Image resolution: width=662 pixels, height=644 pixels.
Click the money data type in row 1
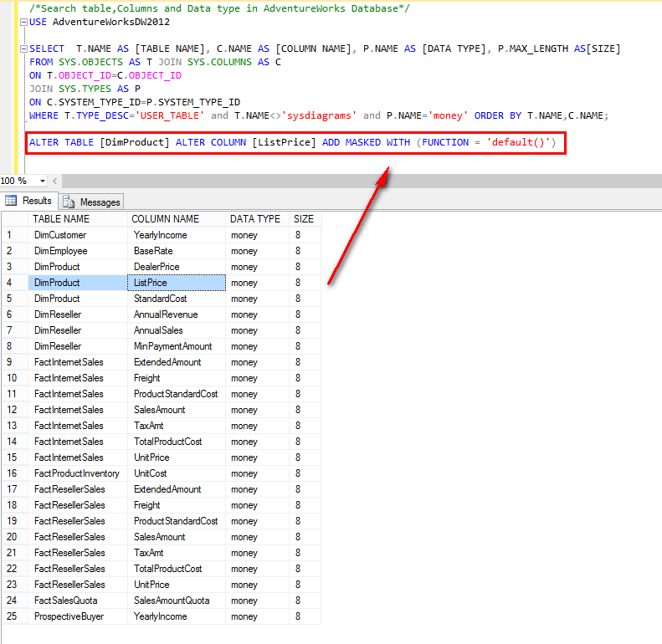click(x=258, y=235)
